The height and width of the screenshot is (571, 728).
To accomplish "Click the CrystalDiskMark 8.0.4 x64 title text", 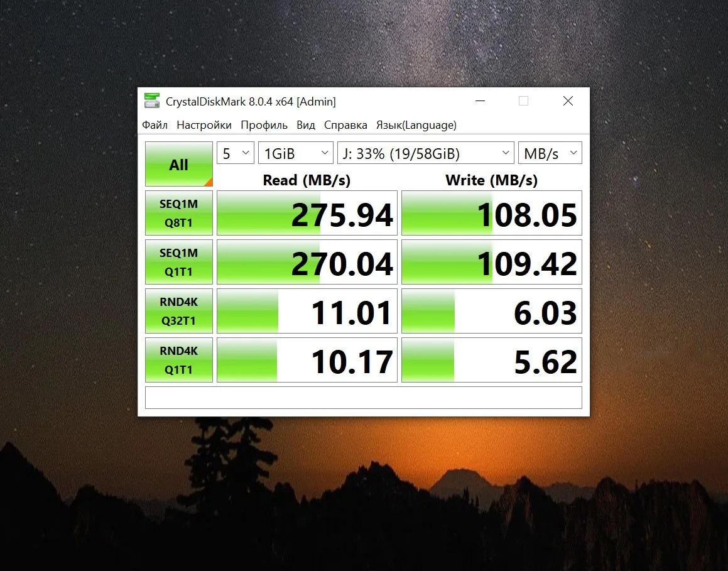I will click(x=251, y=102).
